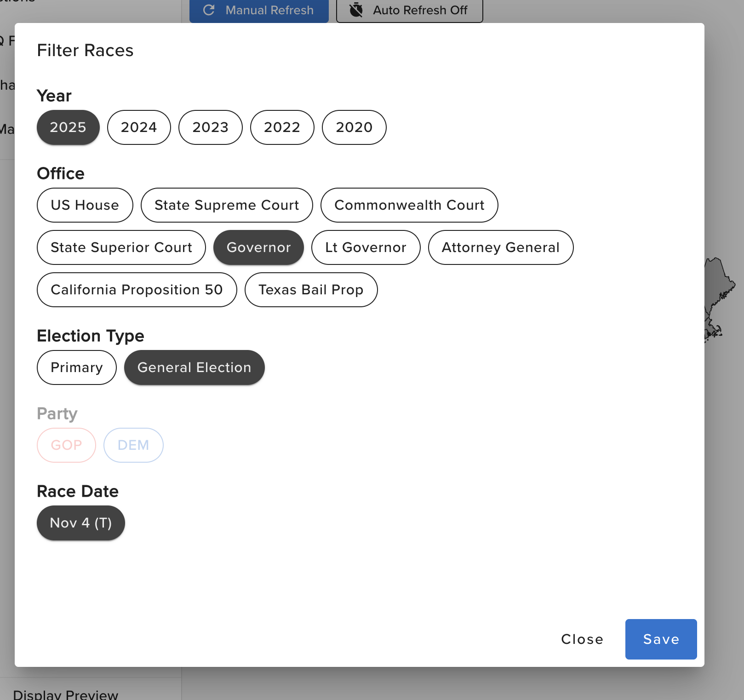Switch election type to Primary

pos(77,367)
